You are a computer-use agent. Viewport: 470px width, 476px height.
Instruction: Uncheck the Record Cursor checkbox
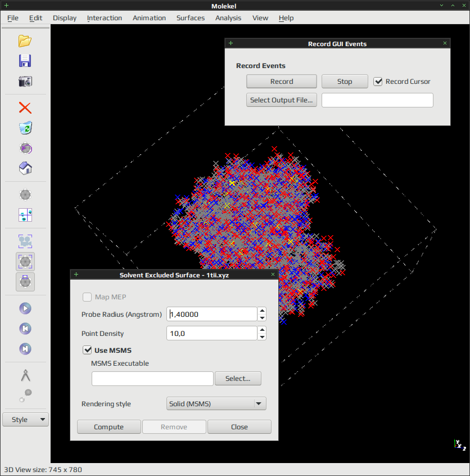point(378,82)
